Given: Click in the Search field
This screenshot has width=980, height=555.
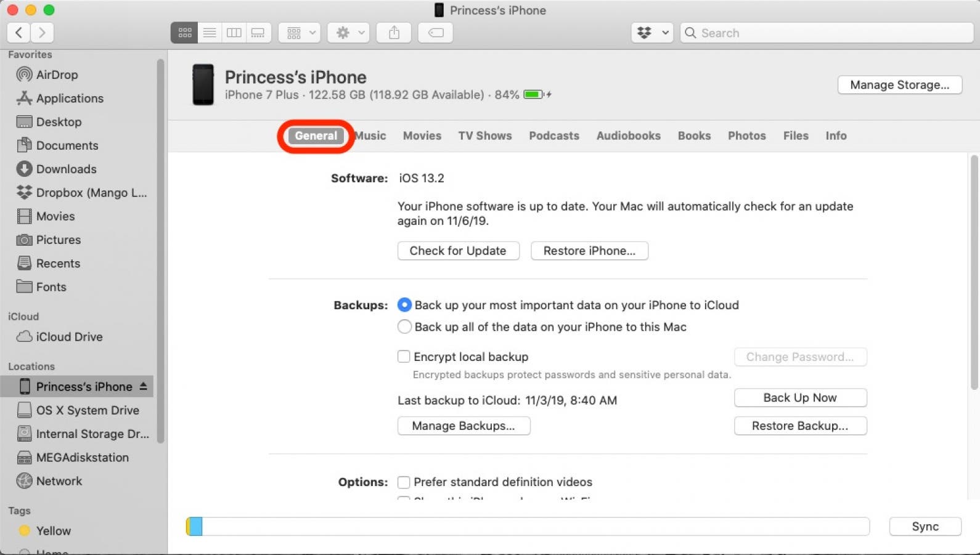Looking at the screenshot, I should [x=827, y=33].
